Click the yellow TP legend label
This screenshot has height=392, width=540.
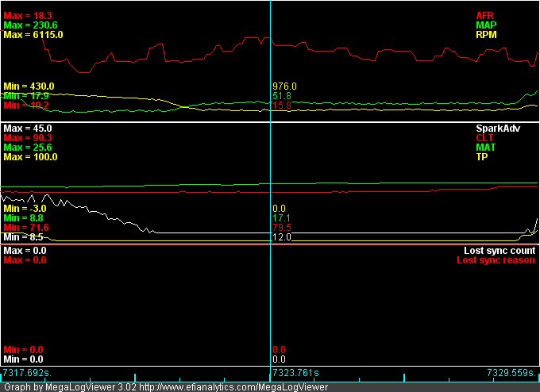pyautogui.click(x=481, y=157)
